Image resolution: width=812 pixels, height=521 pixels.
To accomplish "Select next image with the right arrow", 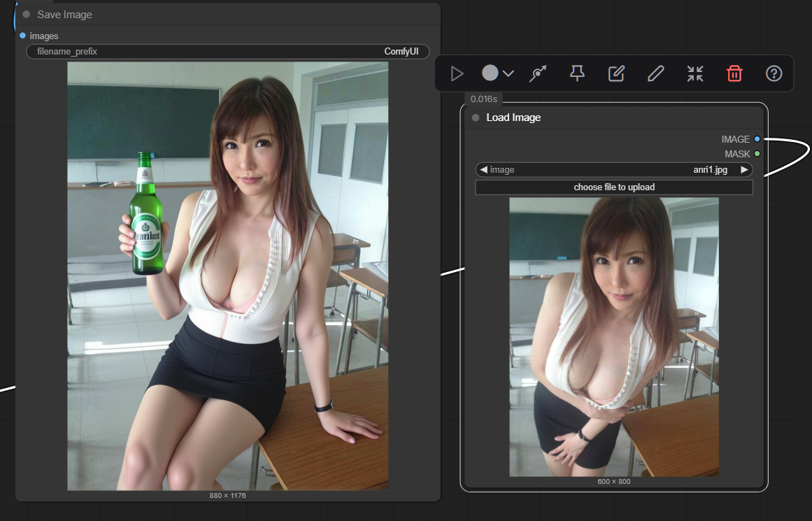I will tap(744, 169).
